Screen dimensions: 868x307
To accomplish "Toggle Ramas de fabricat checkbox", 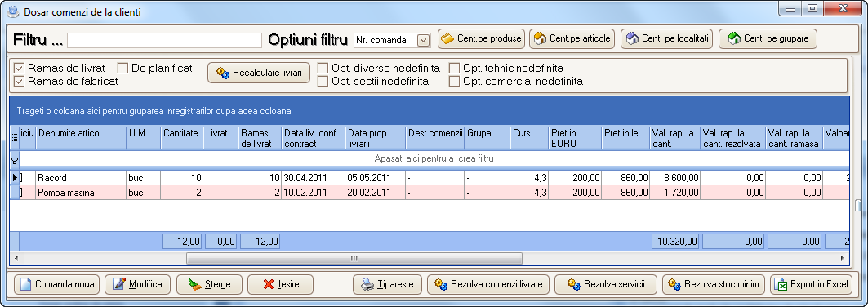I will 20,82.
